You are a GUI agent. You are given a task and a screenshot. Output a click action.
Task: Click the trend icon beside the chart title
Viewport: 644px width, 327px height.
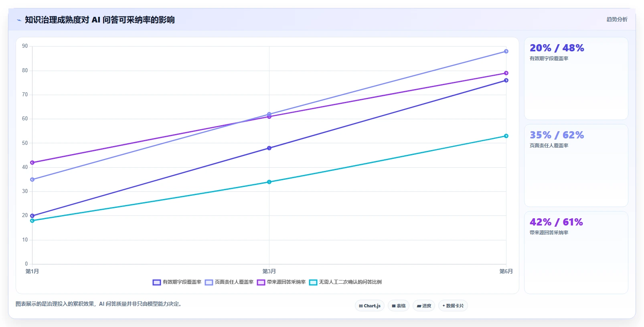click(x=19, y=20)
